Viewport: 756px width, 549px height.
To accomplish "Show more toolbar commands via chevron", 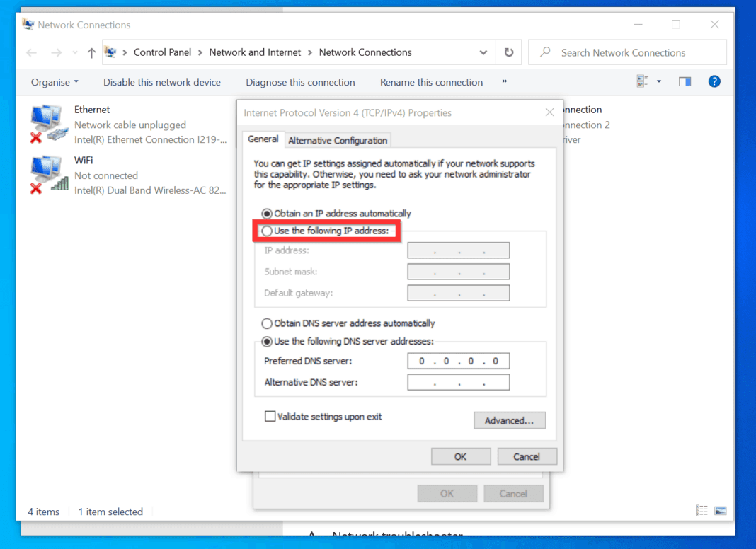I will tap(504, 81).
